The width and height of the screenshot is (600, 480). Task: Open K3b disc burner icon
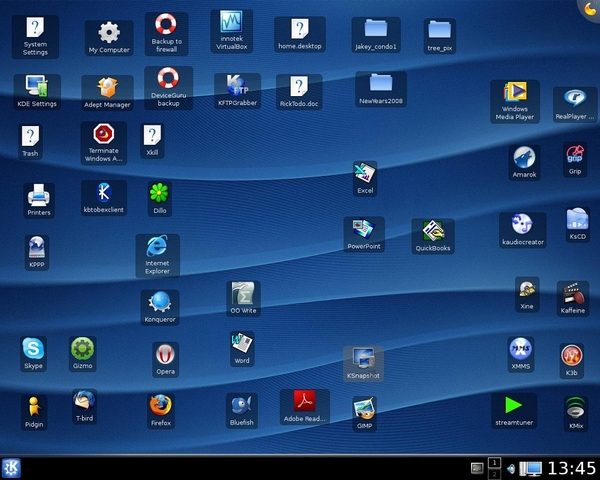tap(572, 361)
